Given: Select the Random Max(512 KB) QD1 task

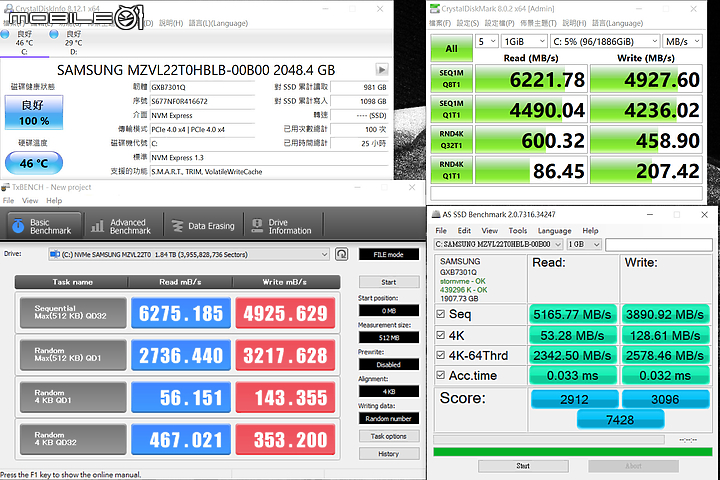Looking at the screenshot, I should click(x=73, y=355).
